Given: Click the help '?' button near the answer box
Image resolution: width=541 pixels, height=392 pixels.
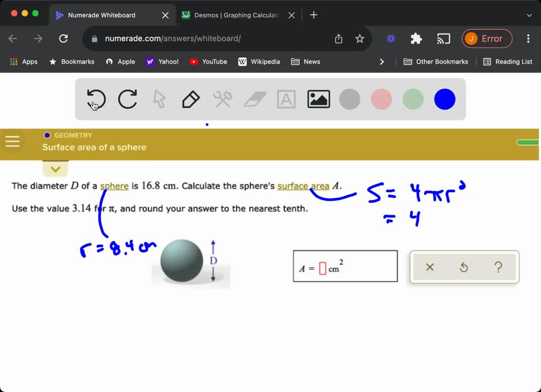Looking at the screenshot, I should point(498,267).
